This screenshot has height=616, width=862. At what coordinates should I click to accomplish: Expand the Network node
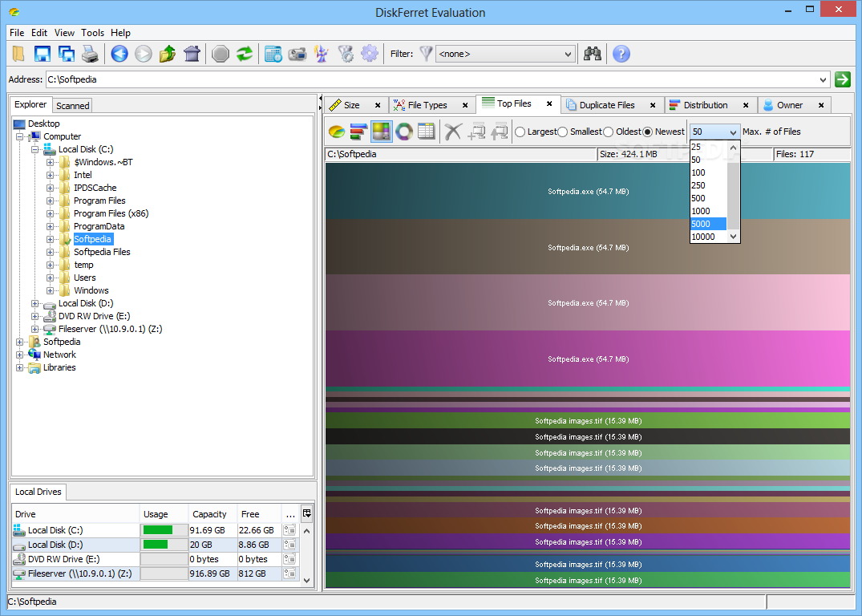point(19,355)
